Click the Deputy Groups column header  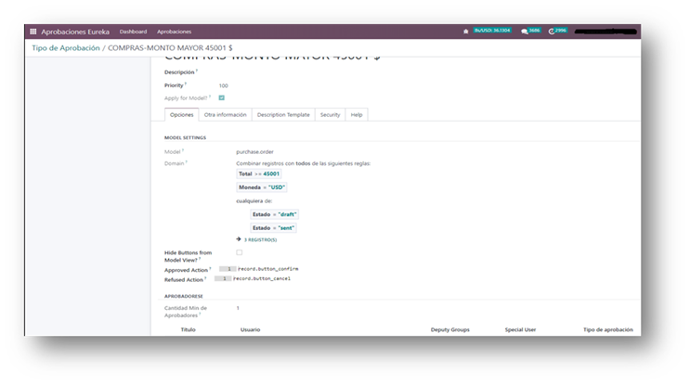(x=450, y=330)
